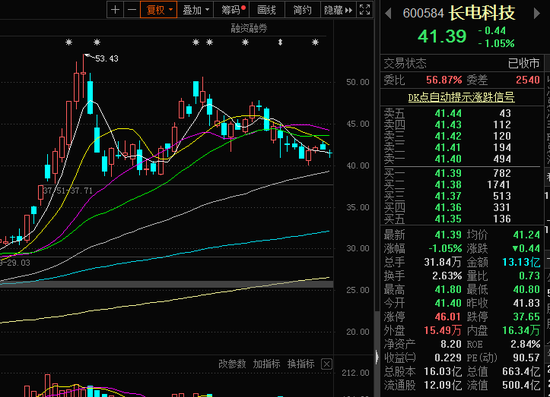Click the 37.51-37.71 gap label
550x397 pixels.
[x=68, y=191]
